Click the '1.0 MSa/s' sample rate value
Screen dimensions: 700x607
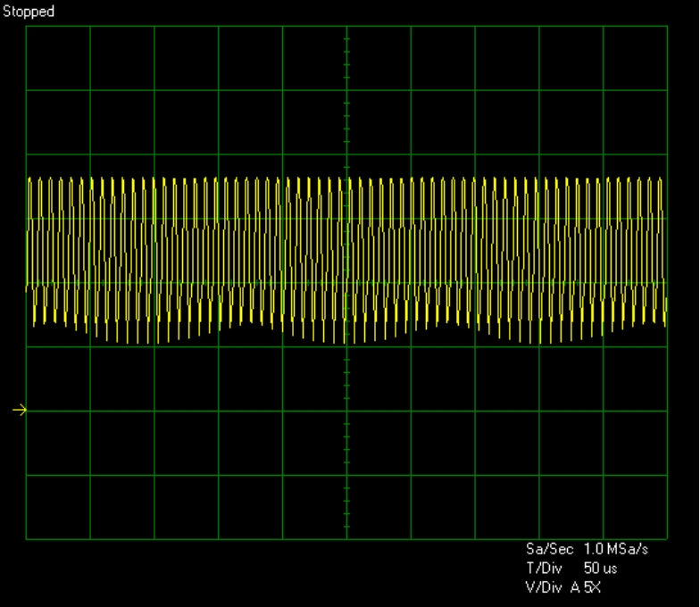point(616,549)
